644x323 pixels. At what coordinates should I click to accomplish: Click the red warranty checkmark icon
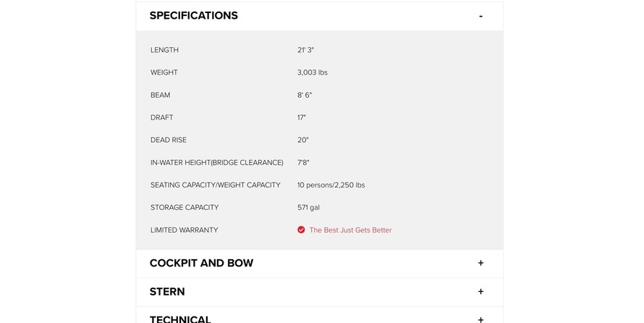coord(301,230)
